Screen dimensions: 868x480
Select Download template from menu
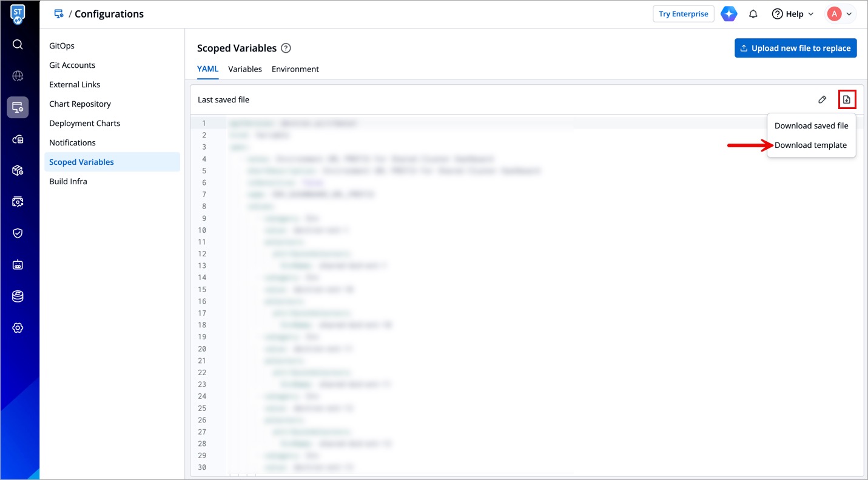(x=810, y=145)
